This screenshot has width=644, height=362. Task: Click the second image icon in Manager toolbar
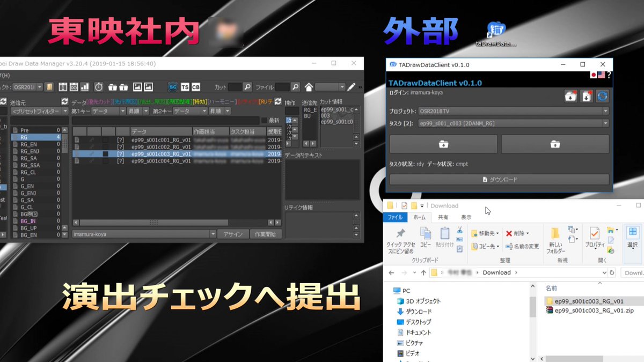[148, 87]
